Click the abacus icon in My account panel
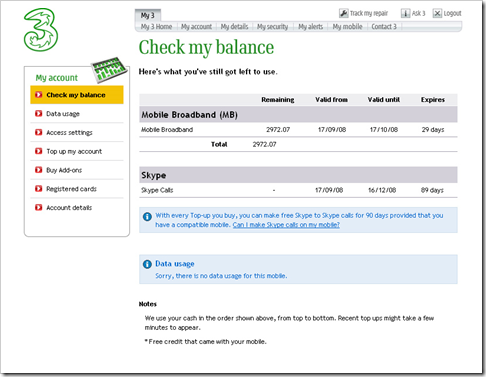 click(x=110, y=69)
